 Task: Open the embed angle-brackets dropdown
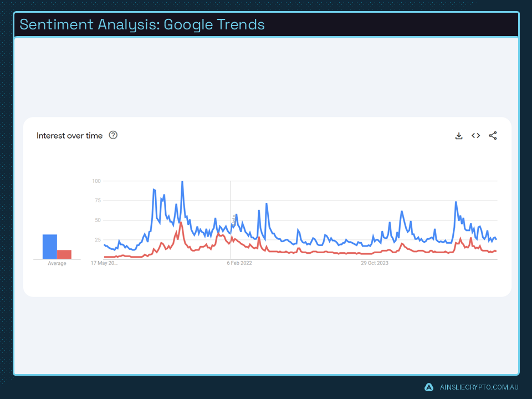coord(475,135)
